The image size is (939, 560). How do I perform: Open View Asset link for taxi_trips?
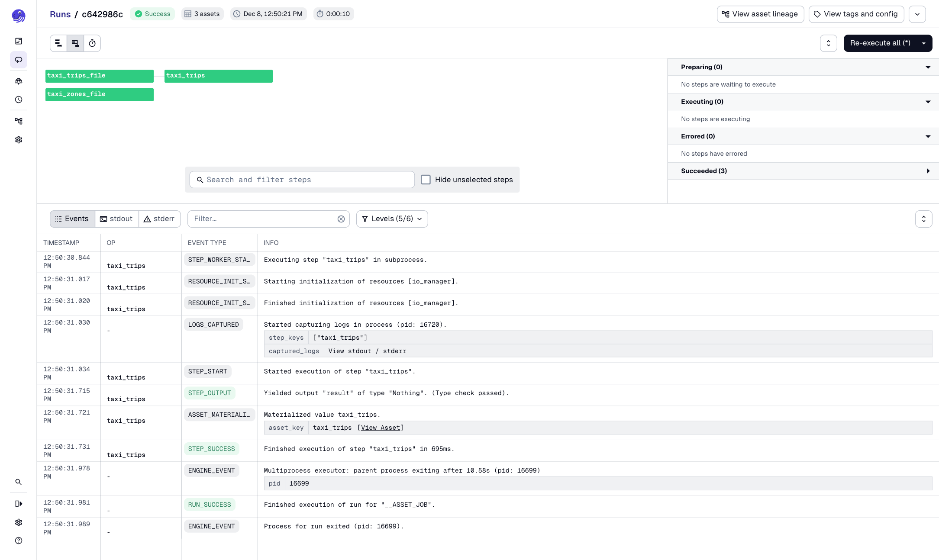[x=381, y=428]
